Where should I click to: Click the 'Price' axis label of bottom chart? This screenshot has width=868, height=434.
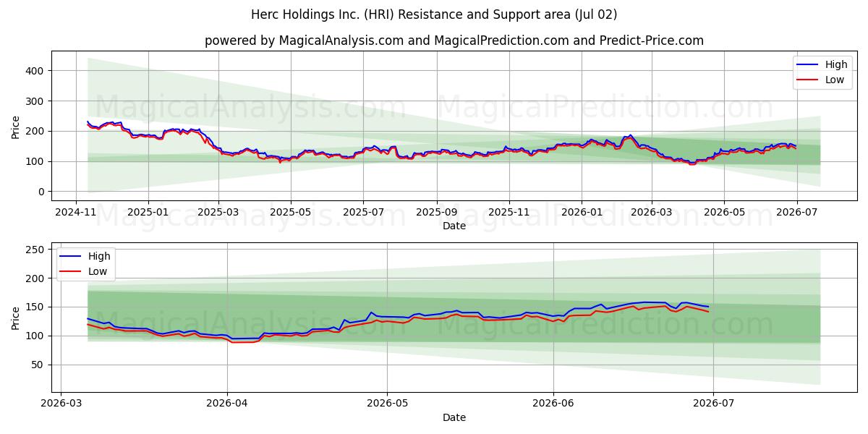(16, 318)
